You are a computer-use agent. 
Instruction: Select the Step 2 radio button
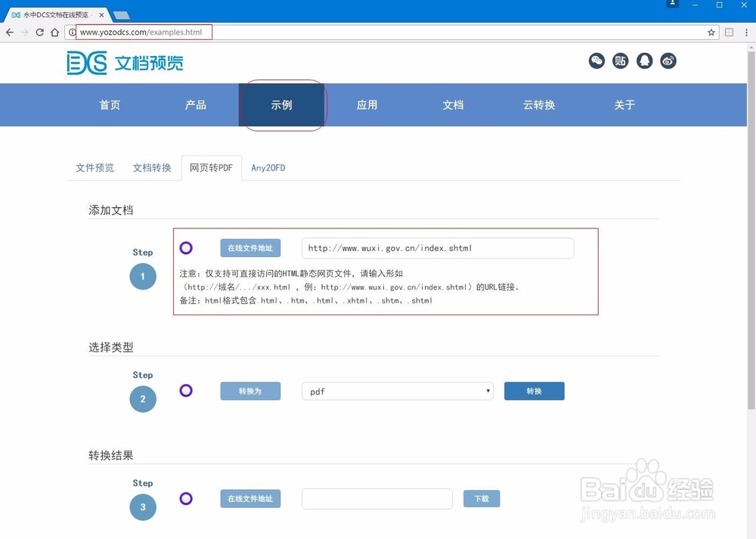pyautogui.click(x=185, y=390)
